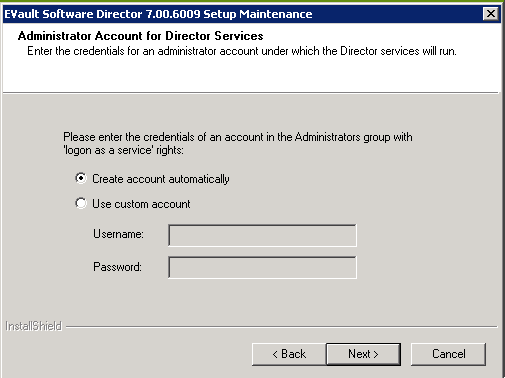Click the Password input field

click(x=262, y=267)
